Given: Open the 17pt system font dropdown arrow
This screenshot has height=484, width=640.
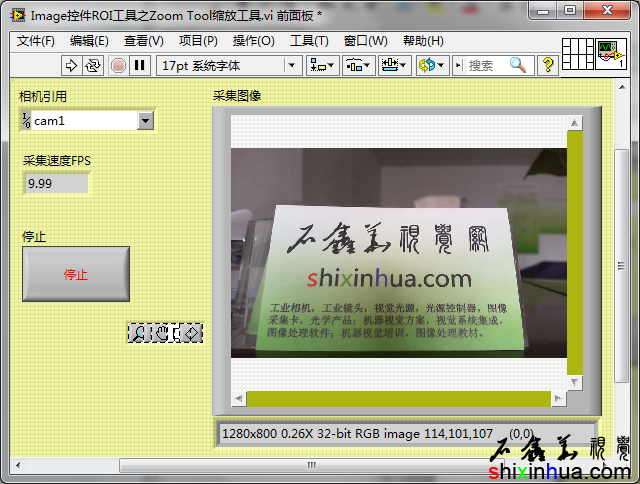Looking at the screenshot, I should pyautogui.click(x=292, y=65).
